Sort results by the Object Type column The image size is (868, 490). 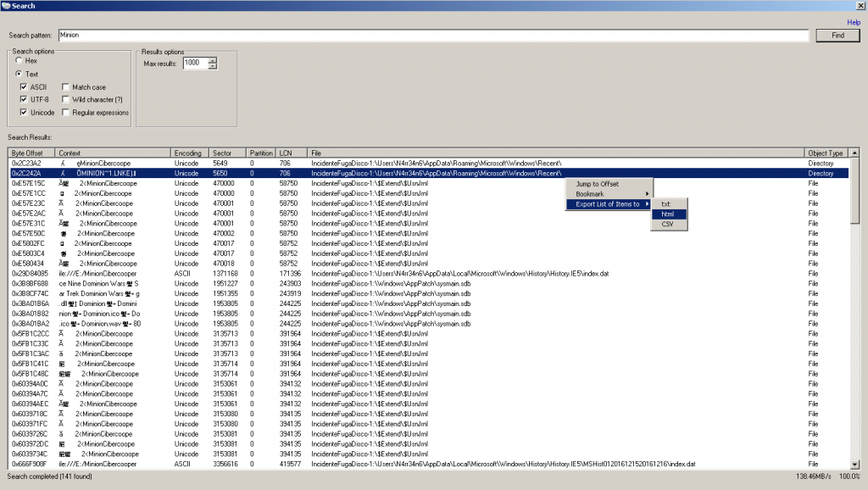pos(825,153)
